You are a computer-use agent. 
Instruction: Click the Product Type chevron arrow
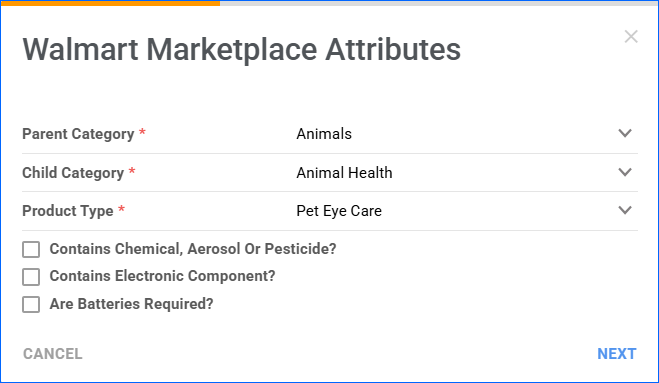(x=625, y=210)
